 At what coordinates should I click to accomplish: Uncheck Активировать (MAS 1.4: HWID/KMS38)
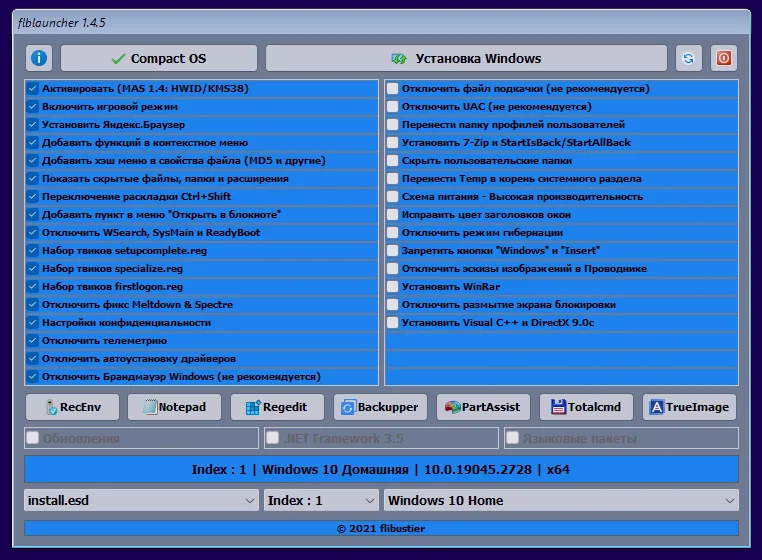tap(33, 88)
